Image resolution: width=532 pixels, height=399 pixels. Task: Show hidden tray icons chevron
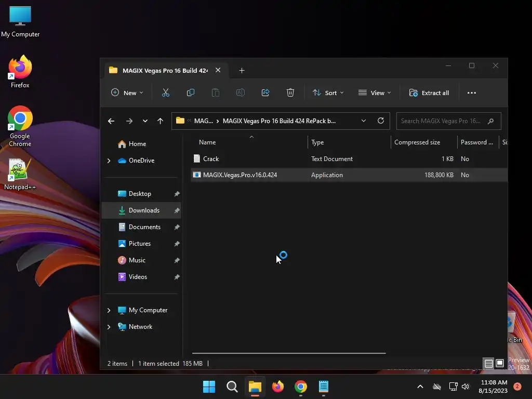(420, 387)
